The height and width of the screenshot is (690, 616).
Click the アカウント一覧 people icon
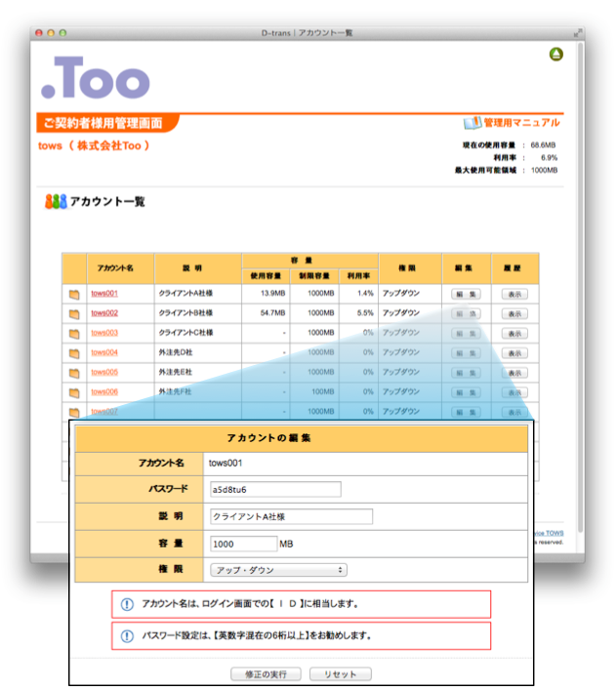point(56,202)
